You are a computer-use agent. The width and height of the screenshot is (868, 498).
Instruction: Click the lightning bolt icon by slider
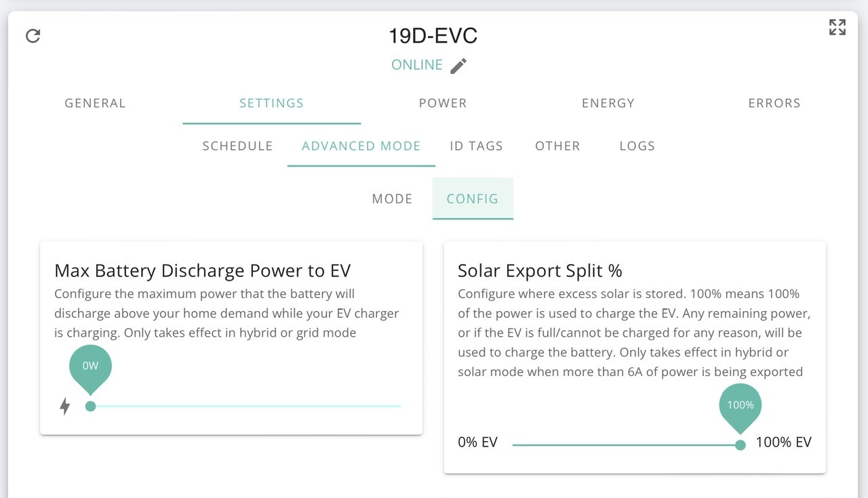(x=65, y=407)
